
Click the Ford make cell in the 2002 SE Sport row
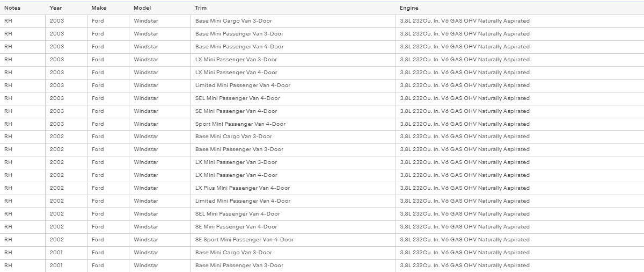[x=108, y=240]
